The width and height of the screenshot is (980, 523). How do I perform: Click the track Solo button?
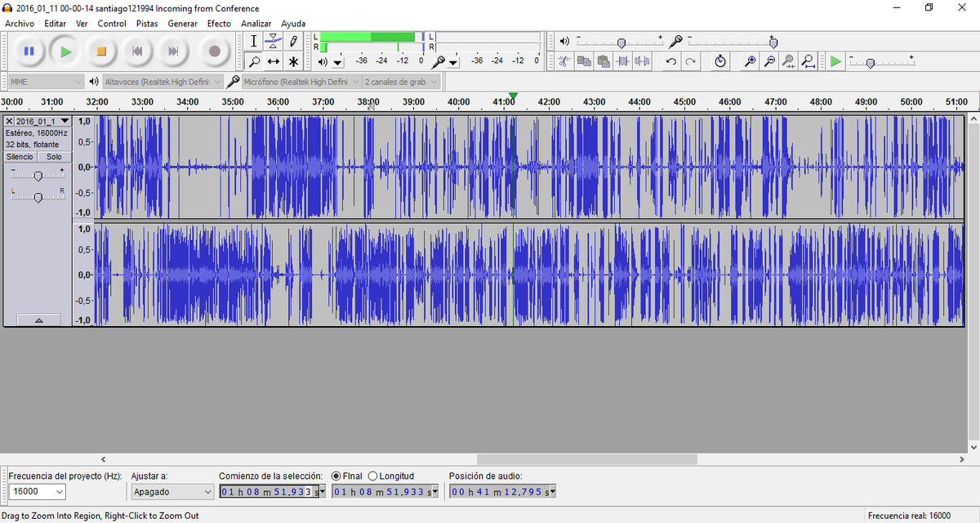[x=54, y=156]
